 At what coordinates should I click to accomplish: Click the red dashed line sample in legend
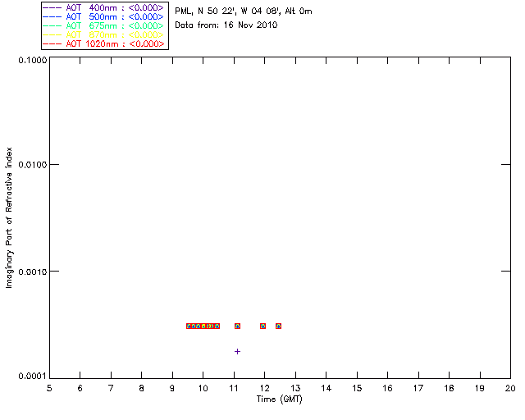[52, 43]
